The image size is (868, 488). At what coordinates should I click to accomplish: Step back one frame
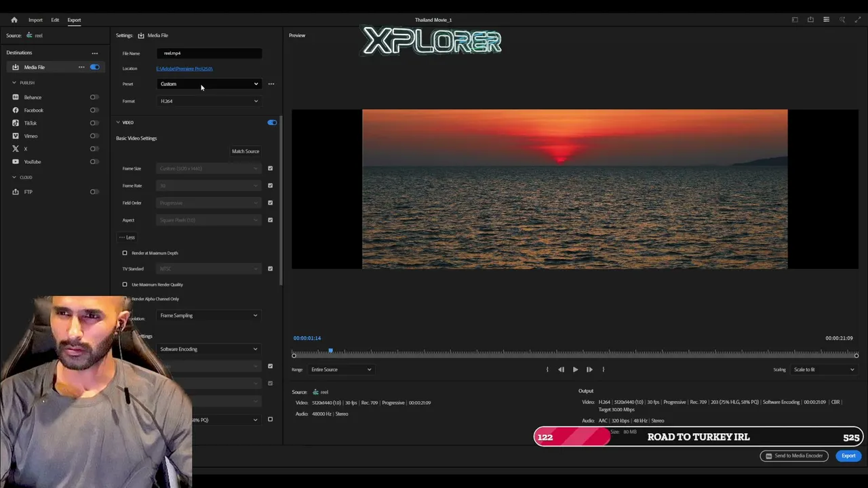pyautogui.click(x=561, y=369)
